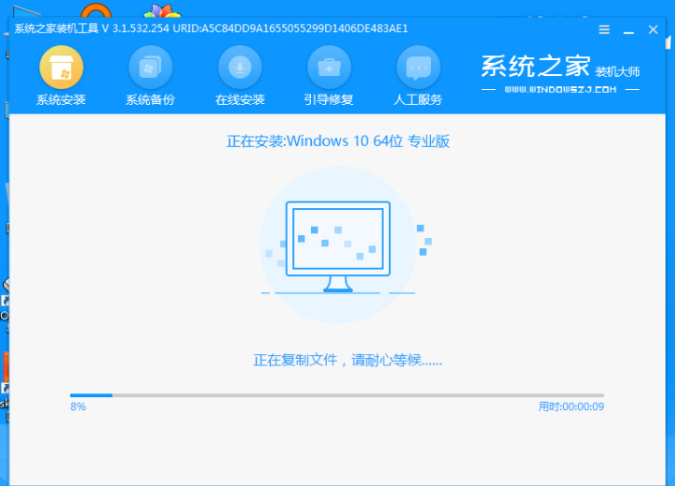Click the 系统安装 icon
Image resolution: width=675 pixels, height=486 pixels.
pos(61,67)
